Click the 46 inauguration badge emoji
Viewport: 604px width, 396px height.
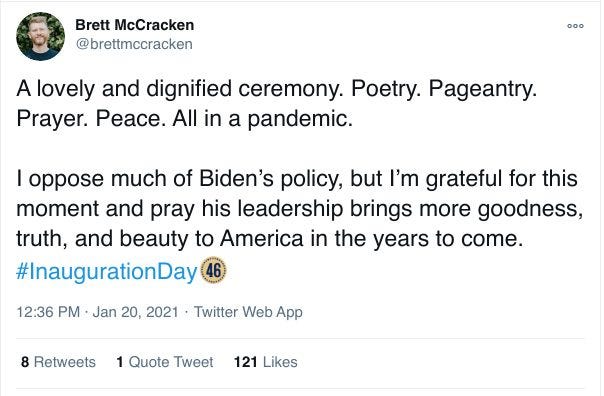coord(214,270)
